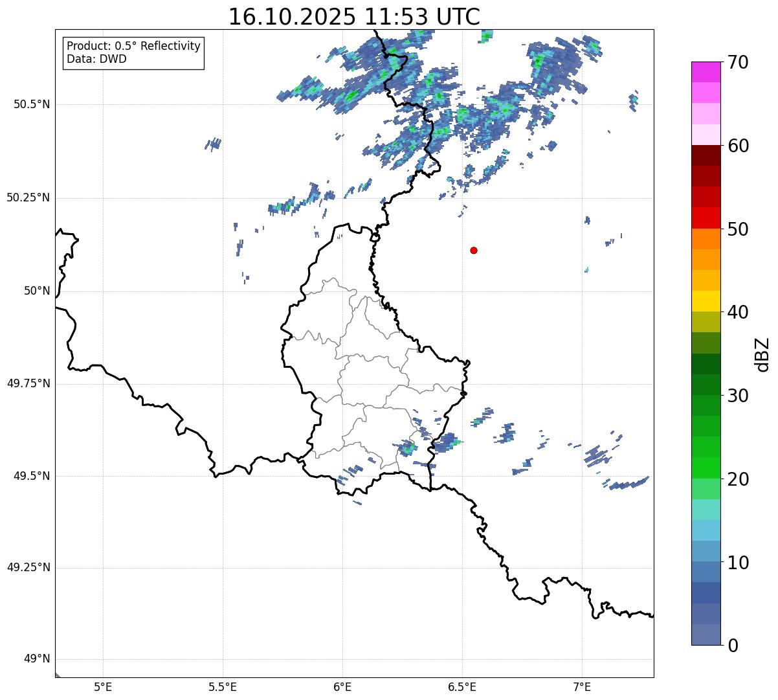Pick the magenta swatch atop the colorbar

tap(706, 72)
